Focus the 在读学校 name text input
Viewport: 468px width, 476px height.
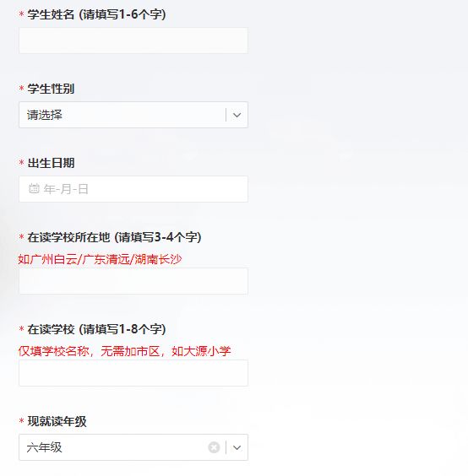click(133, 373)
